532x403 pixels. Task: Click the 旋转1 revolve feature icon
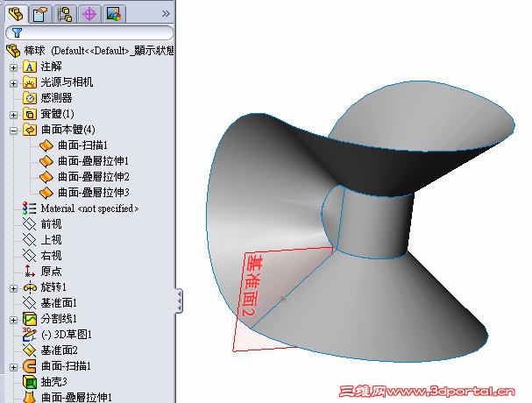(x=30, y=287)
